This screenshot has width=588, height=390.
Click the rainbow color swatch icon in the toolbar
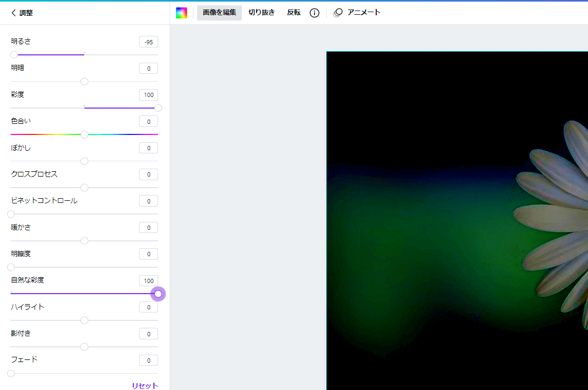tap(181, 12)
